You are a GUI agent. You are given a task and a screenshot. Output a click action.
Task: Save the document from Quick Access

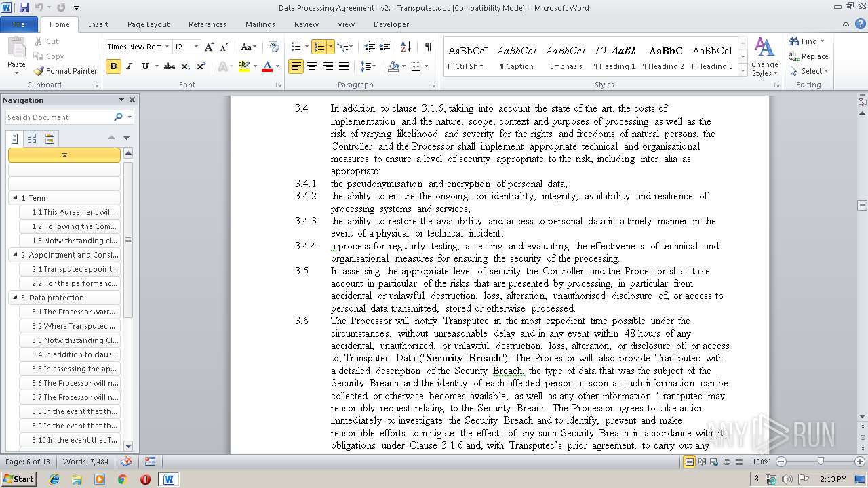pyautogui.click(x=24, y=8)
